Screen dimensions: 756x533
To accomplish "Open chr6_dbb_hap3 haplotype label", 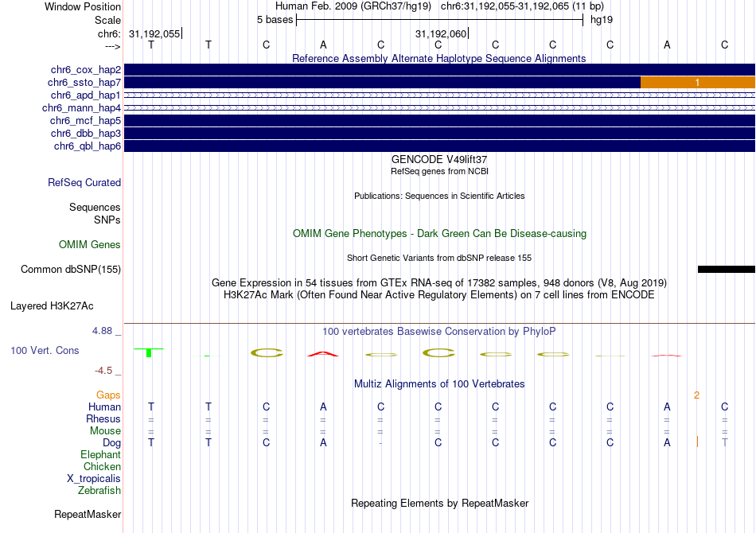I will [x=86, y=133].
